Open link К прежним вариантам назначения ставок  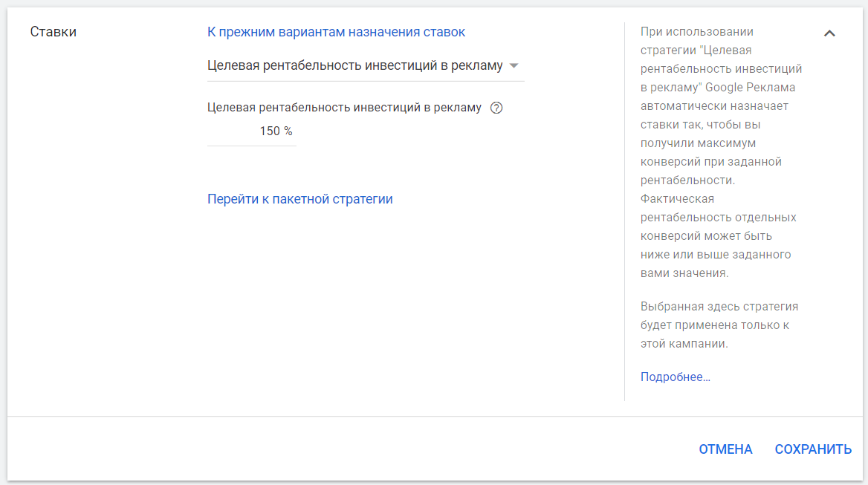pyautogui.click(x=336, y=32)
